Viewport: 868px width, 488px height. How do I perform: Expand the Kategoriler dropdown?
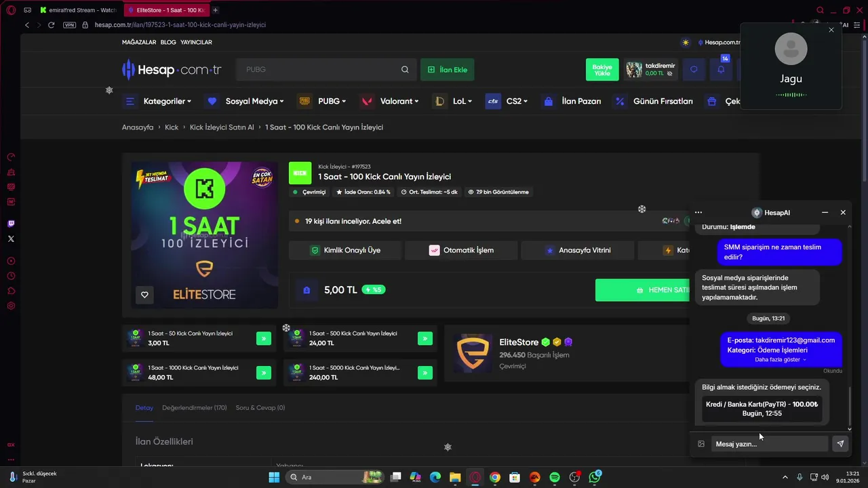point(158,101)
